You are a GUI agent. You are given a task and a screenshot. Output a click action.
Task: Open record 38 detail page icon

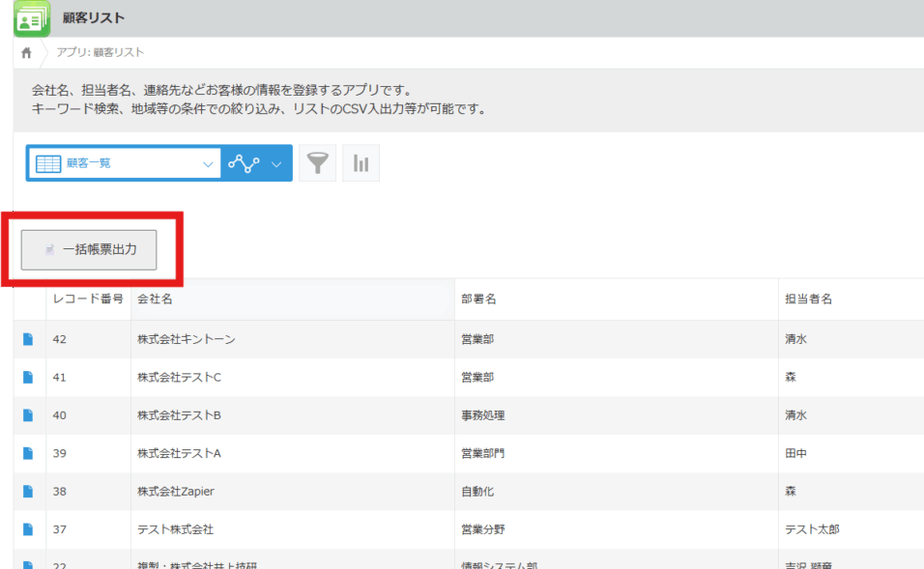click(28, 491)
